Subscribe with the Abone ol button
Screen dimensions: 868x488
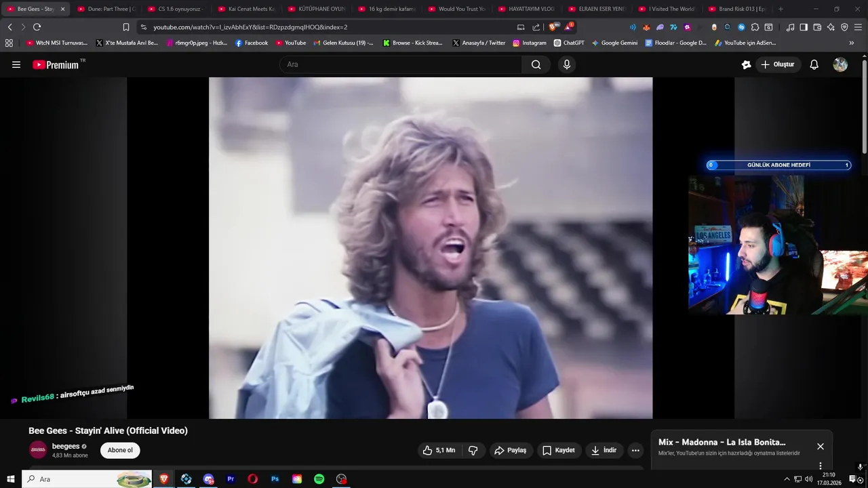(x=120, y=450)
